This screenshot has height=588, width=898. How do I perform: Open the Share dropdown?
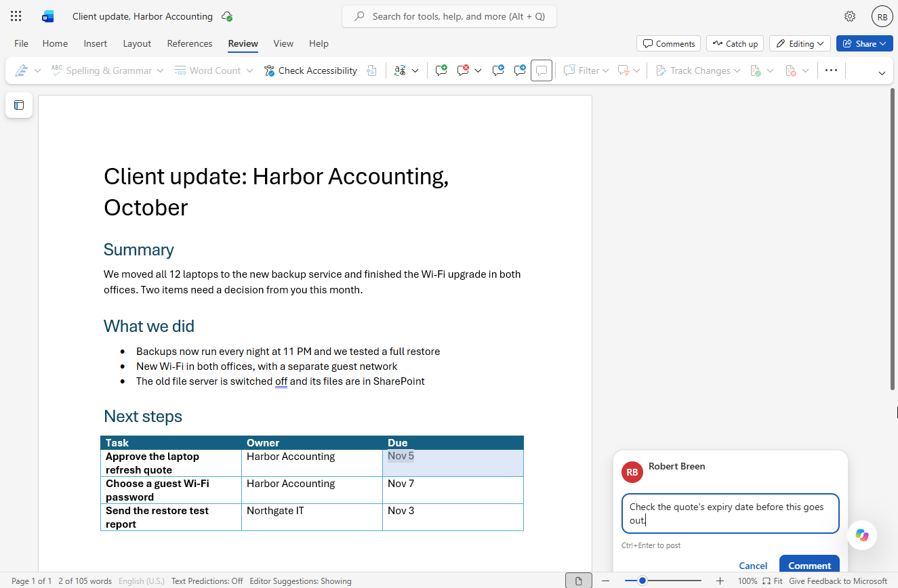[x=864, y=43]
